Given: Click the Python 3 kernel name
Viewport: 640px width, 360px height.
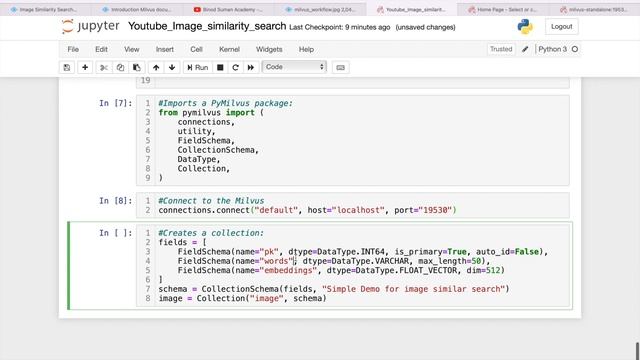Looking at the screenshot, I should (x=552, y=49).
